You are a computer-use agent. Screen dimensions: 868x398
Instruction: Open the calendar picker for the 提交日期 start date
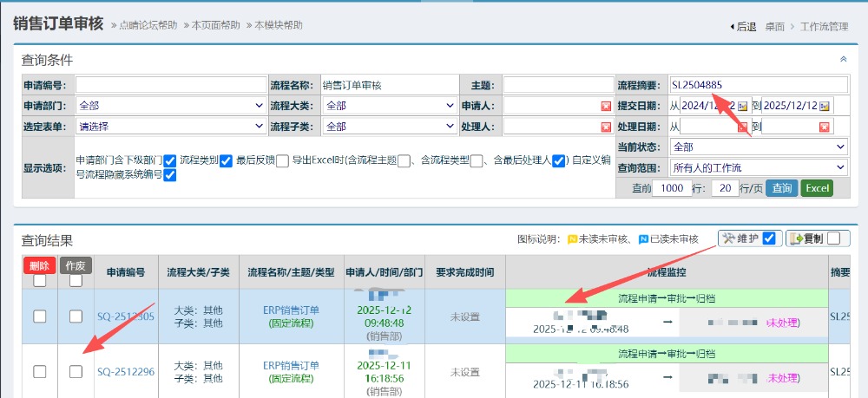pos(743,106)
